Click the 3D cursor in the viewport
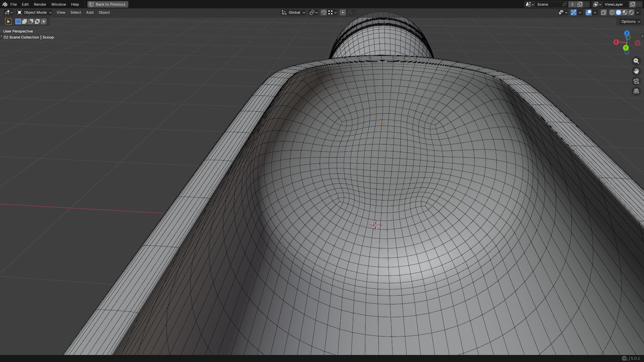Screen dimensions: 644x362 pyautogui.click(x=375, y=225)
